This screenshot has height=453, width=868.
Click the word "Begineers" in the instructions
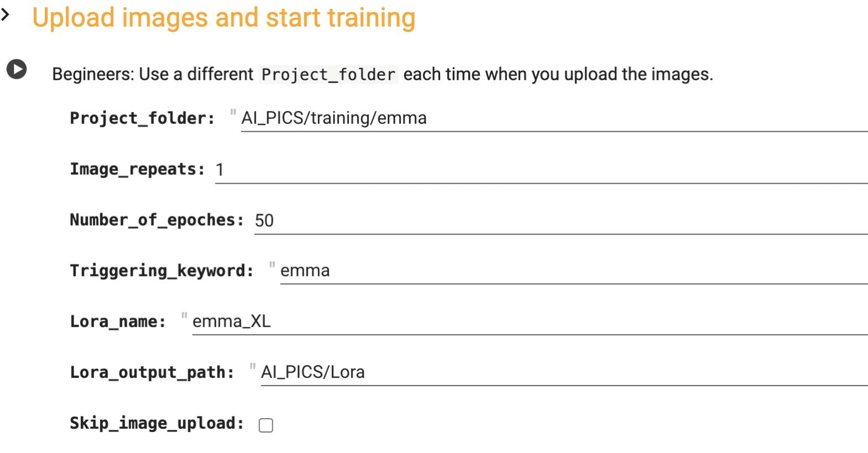point(92,74)
